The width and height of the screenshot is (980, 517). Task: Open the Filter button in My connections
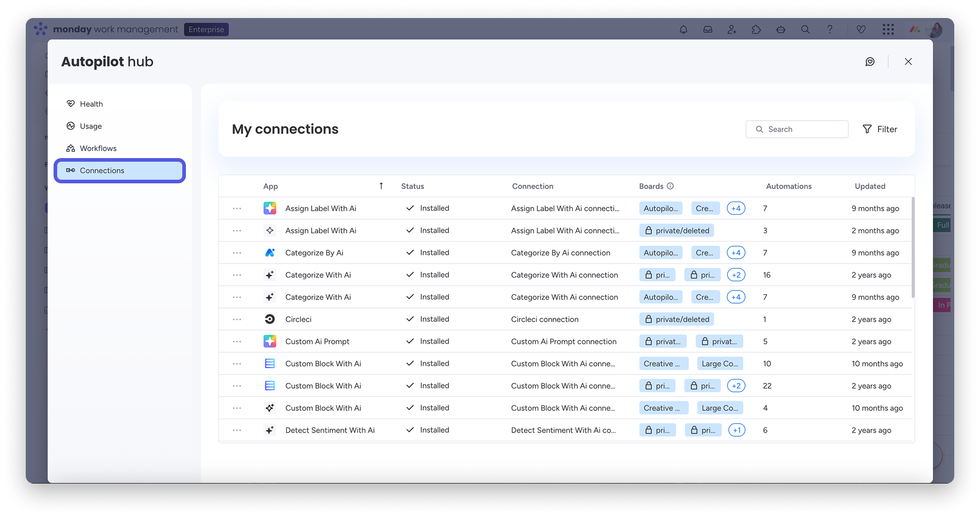point(880,129)
